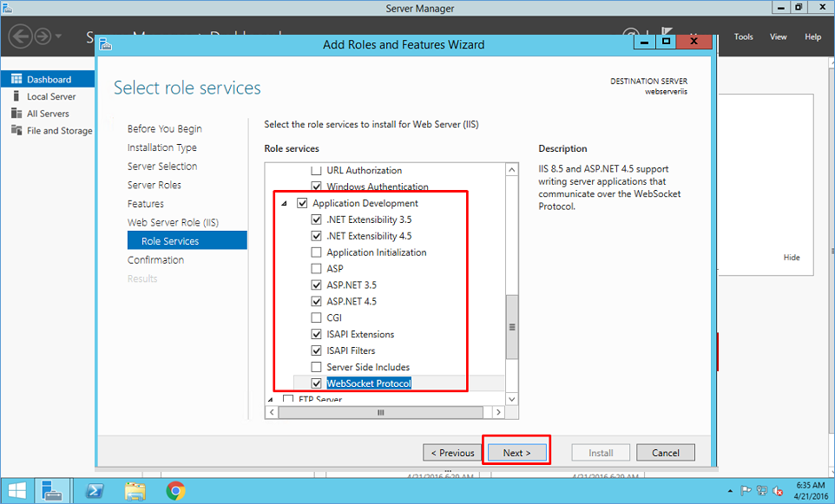Show hidden system tray icons
Viewport: 835px width, 504px height.
point(730,491)
